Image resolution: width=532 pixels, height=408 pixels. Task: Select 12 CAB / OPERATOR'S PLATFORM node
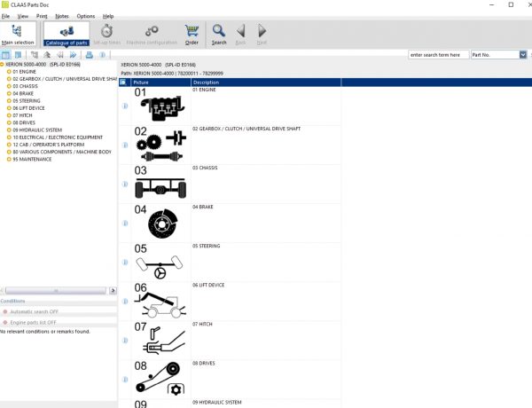[x=49, y=145]
